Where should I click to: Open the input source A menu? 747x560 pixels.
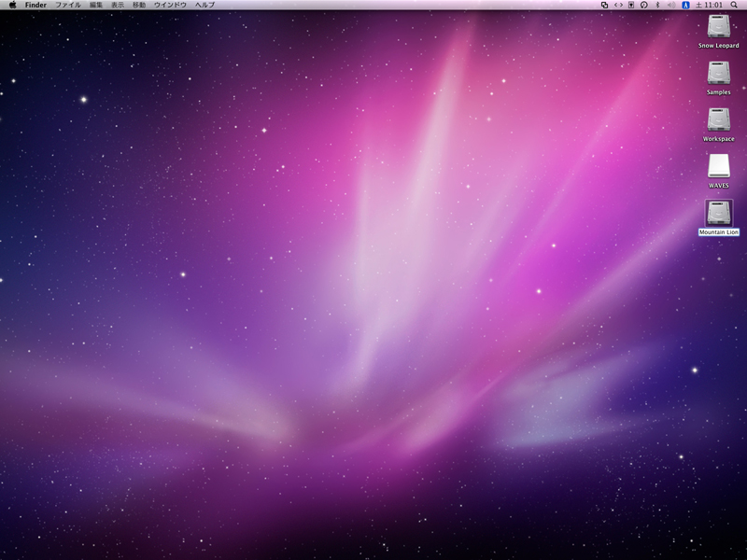[685, 5]
